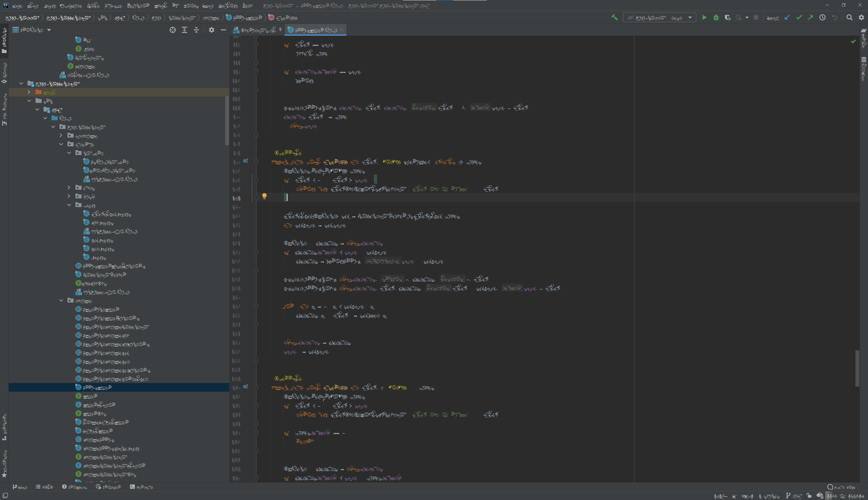
Task: Click the green Build hammer icon
Action: 614,17
